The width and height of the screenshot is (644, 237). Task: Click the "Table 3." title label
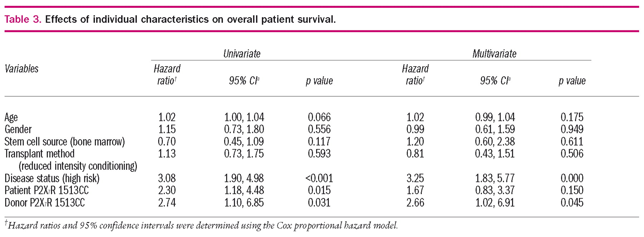pos(23,19)
